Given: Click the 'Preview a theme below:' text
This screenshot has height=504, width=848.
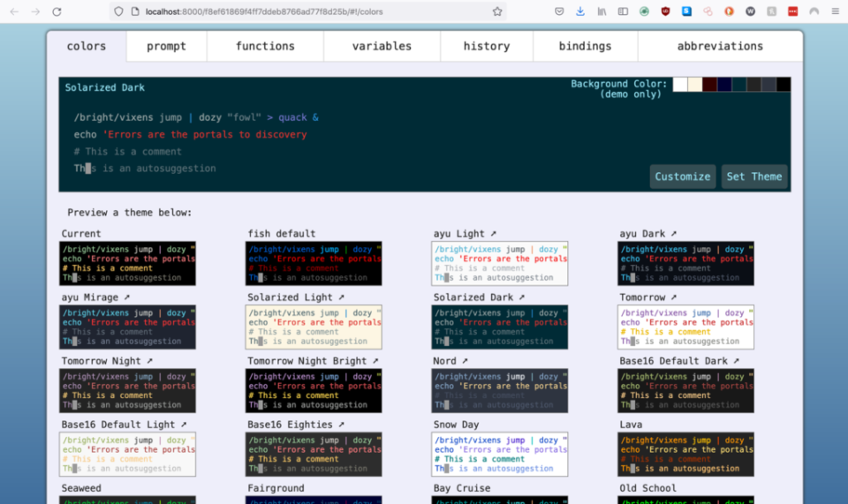Looking at the screenshot, I should (x=130, y=213).
